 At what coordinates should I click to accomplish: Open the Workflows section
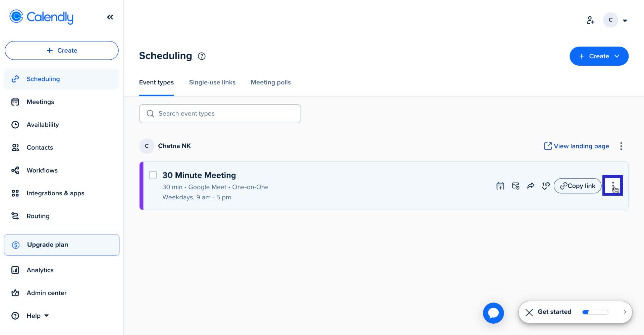click(42, 170)
